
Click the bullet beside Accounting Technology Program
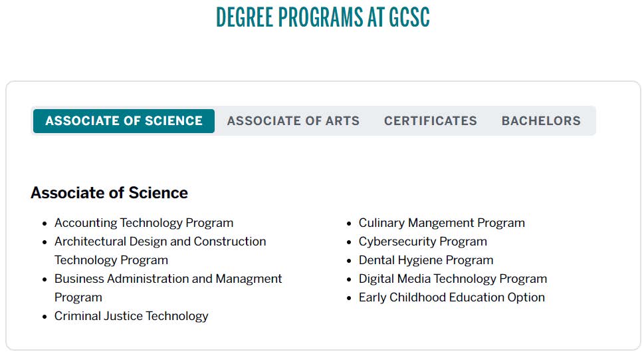[x=45, y=224]
